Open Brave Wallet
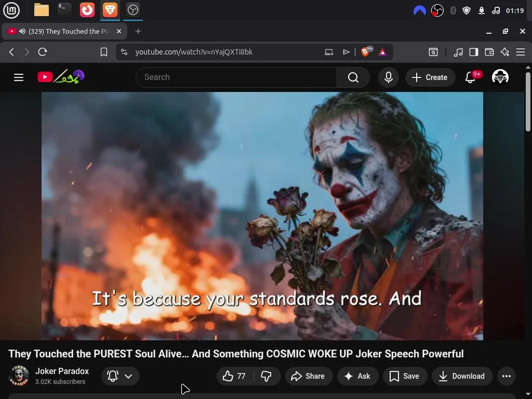Screen dimensions: 532x399 (489, 52)
